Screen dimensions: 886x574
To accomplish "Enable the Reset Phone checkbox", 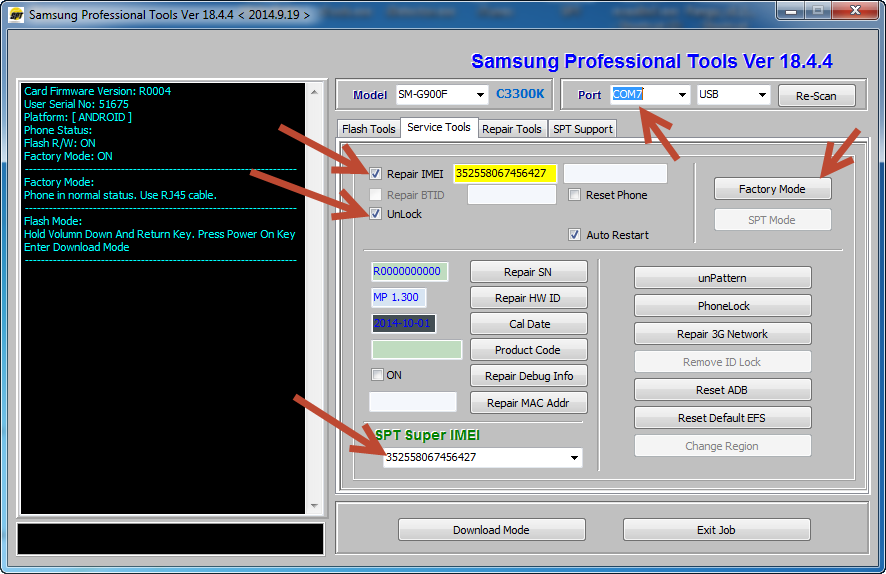I will pos(575,195).
